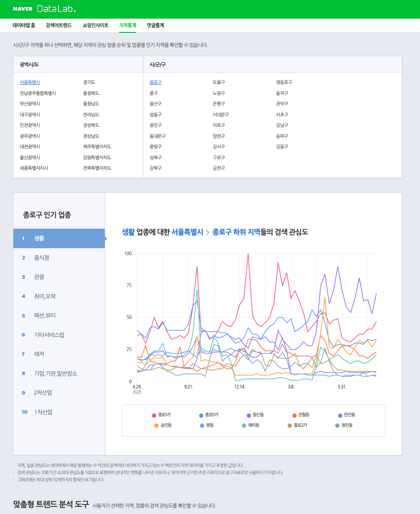Click 맞춤형 트렌드 분석 도구 heading
The width and height of the screenshot is (420, 514).
51,504
